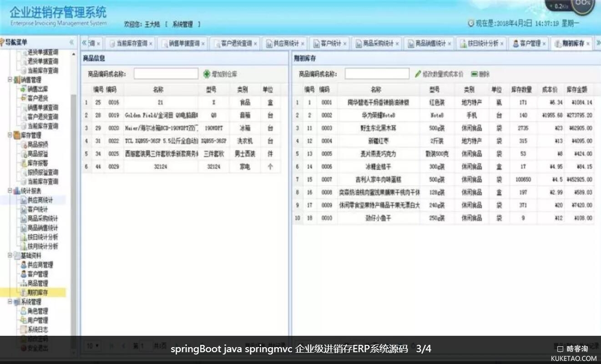This screenshot has width=601, height=364.
Task: Select 供应商统计 in the navigation tree
Action: pos(40,200)
